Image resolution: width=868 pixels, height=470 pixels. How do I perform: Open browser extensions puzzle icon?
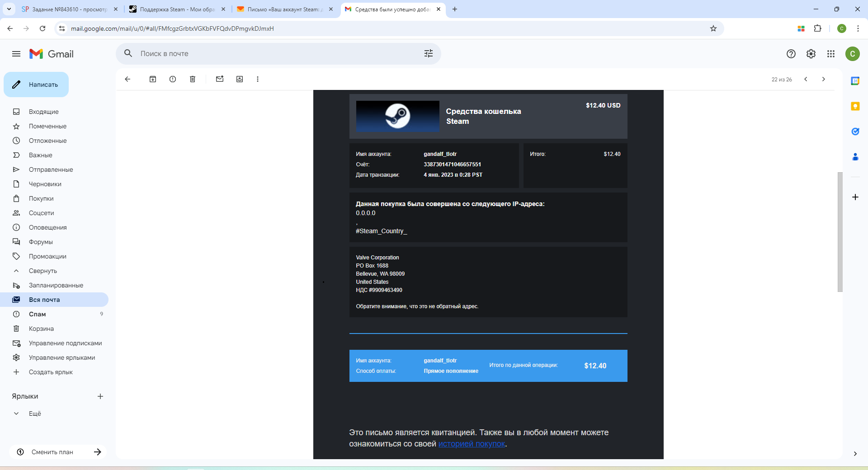tap(818, 28)
